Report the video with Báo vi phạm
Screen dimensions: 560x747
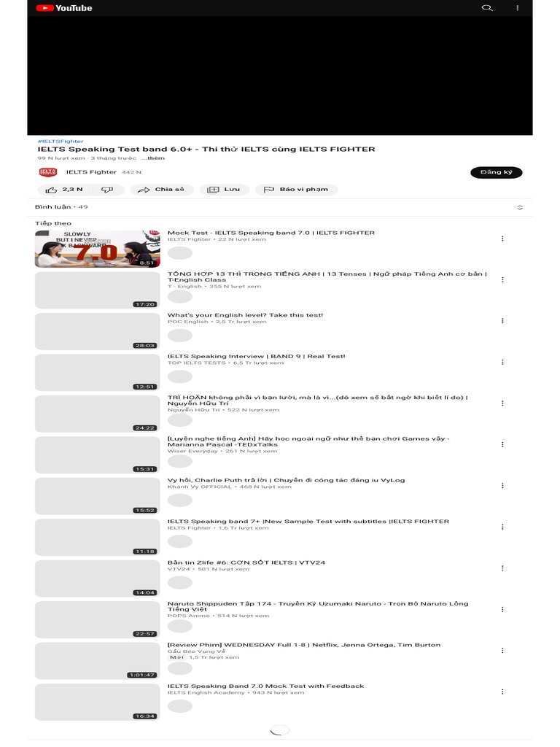click(297, 190)
